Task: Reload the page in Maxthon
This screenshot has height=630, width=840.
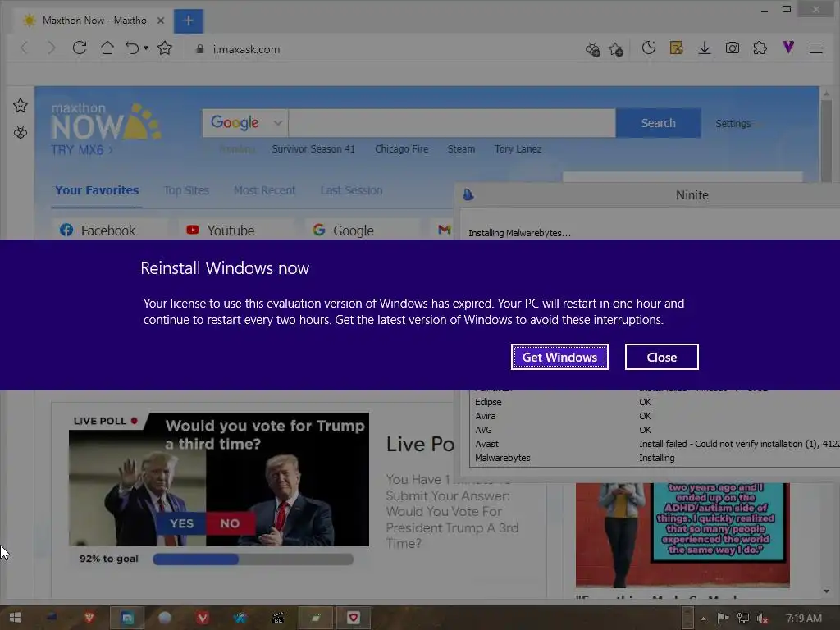Action: [80, 48]
